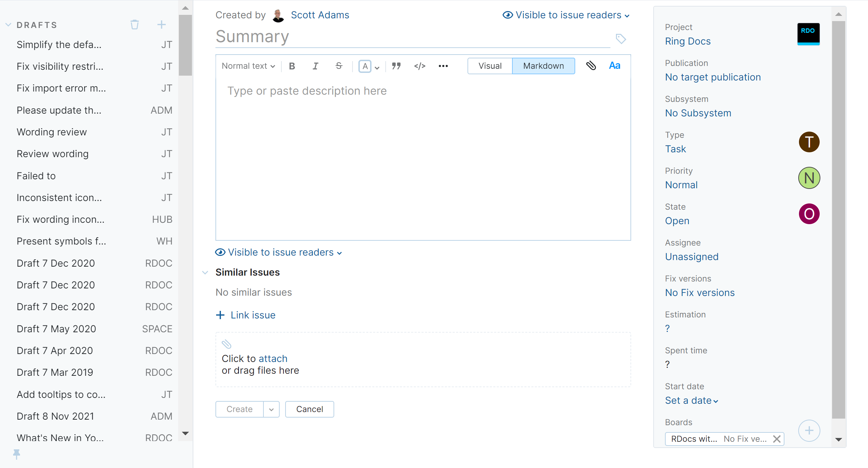Delete drafts using the trash icon
Viewport: 868px width, 468px height.
tap(134, 25)
